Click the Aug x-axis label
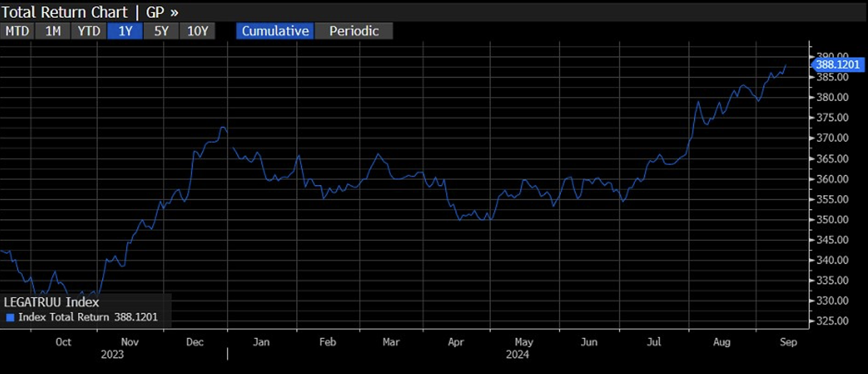This screenshot has height=374, width=868. tap(722, 342)
